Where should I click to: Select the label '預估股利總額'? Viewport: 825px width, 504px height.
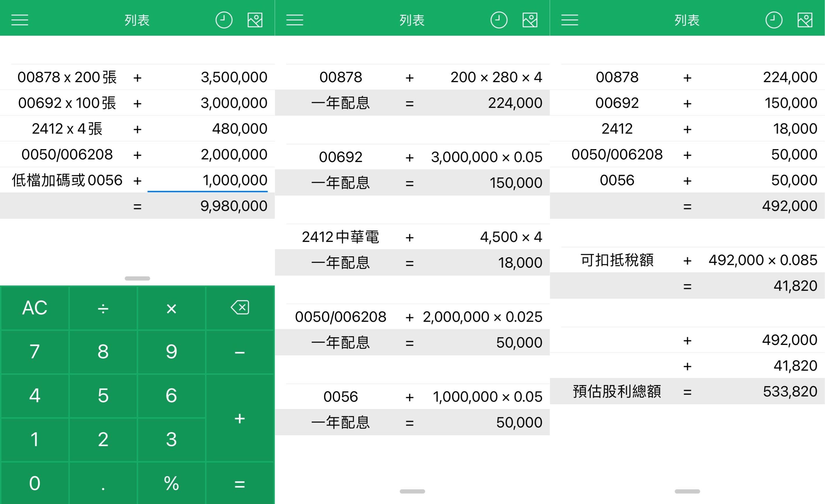tap(617, 392)
